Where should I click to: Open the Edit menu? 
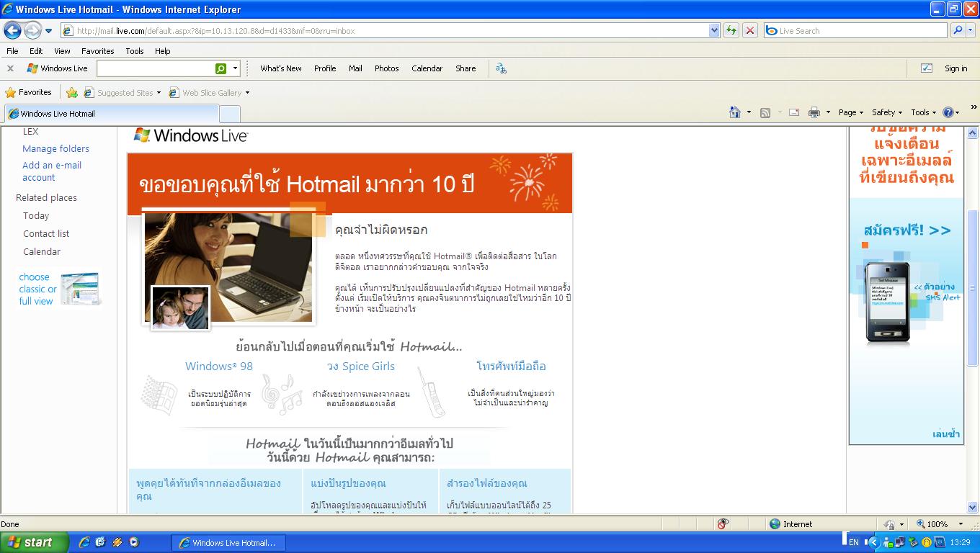[36, 51]
